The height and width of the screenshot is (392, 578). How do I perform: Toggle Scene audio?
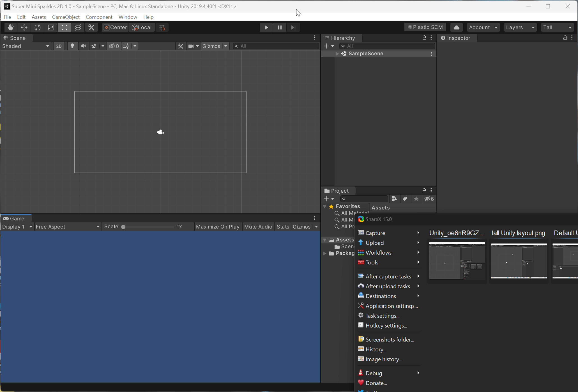(83, 46)
